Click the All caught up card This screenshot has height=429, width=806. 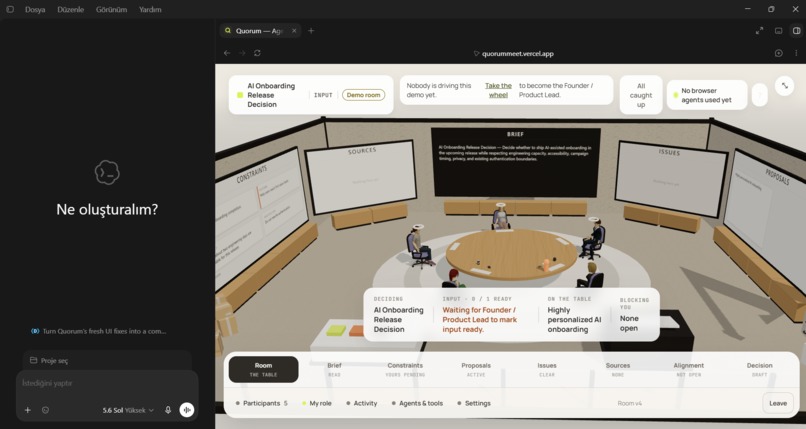coord(641,95)
